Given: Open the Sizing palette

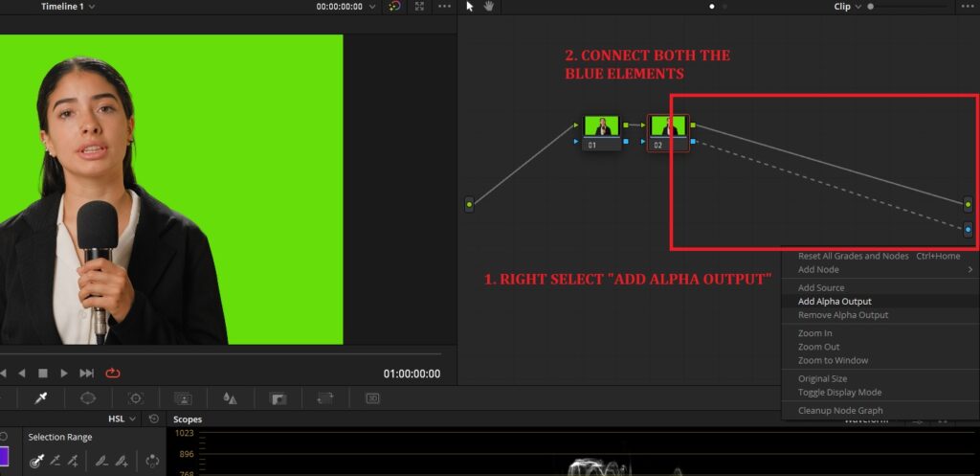Looking at the screenshot, I should click(325, 397).
